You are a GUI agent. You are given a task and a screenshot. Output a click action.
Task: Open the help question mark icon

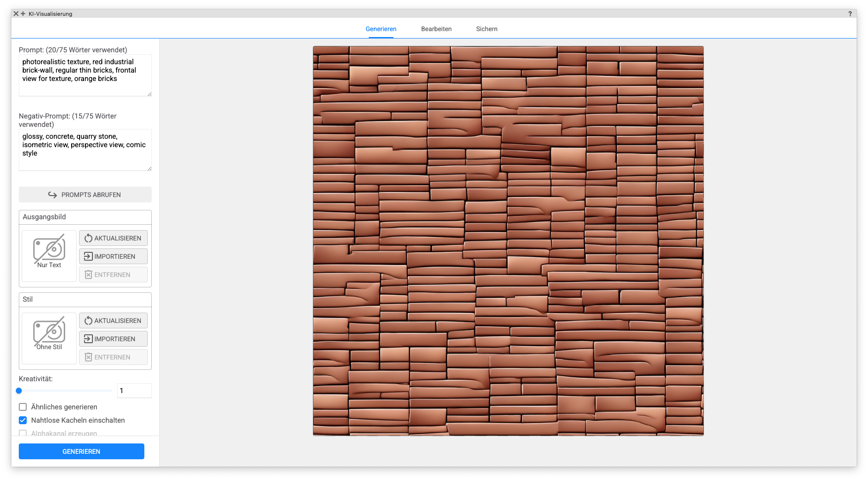tap(850, 14)
